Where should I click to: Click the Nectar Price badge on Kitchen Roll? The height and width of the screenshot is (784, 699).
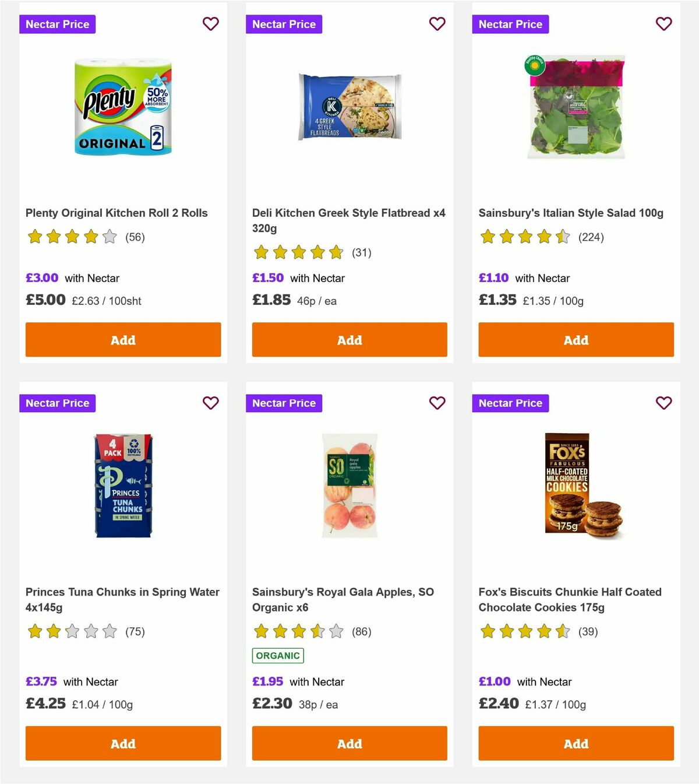click(x=57, y=24)
